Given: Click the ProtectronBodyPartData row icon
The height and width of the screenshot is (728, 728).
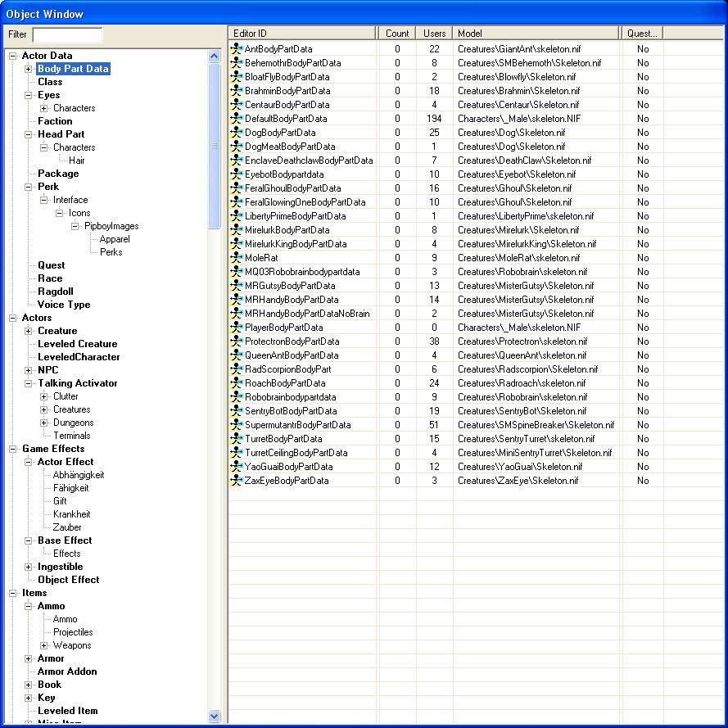Looking at the screenshot, I should click(237, 341).
